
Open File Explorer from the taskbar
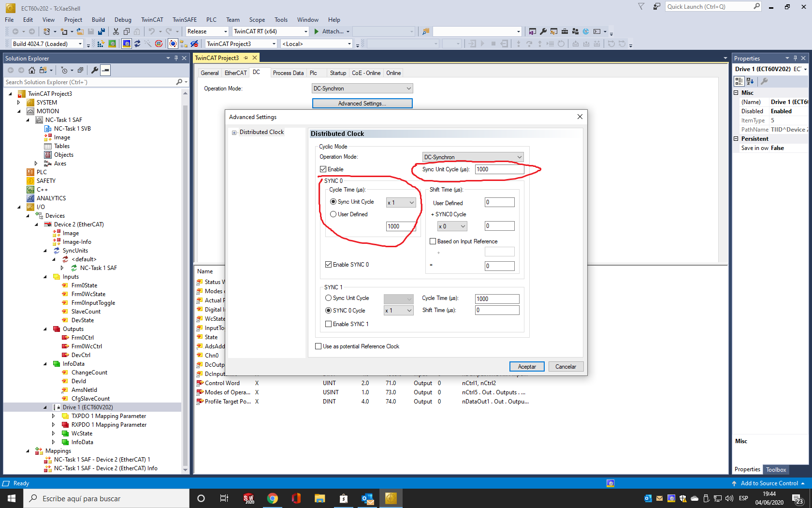coord(319,498)
